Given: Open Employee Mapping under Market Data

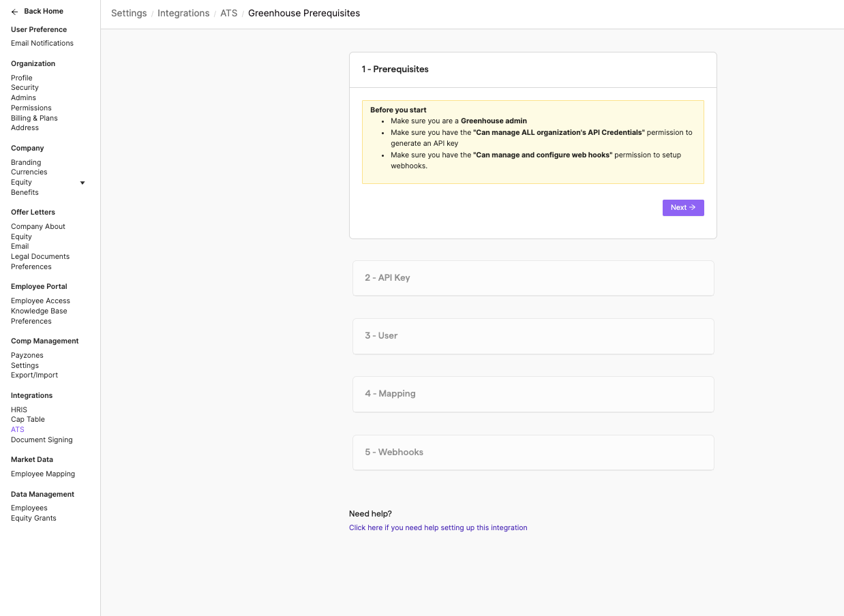Looking at the screenshot, I should [x=43, y=474].
